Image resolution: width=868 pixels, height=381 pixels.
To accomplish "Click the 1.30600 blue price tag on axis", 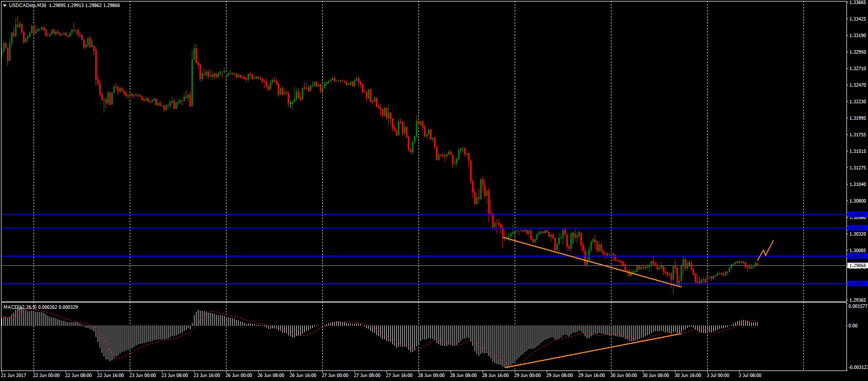I will [x=856, y=215].
